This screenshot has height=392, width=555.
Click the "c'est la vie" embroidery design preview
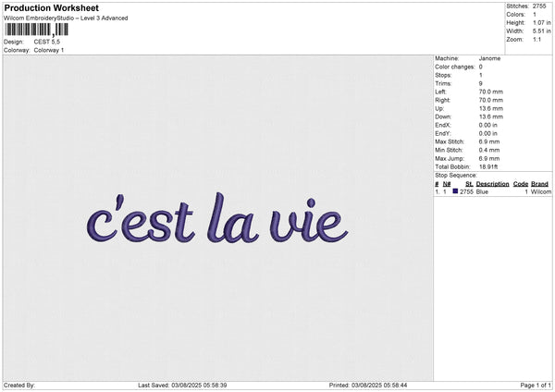pyautogui.click(x=216, y=222)
